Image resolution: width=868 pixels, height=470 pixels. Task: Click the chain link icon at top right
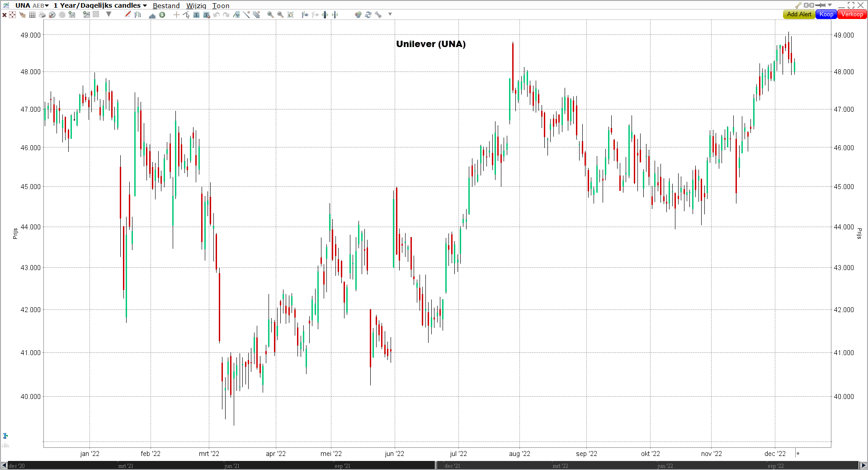tap(809, 5)
